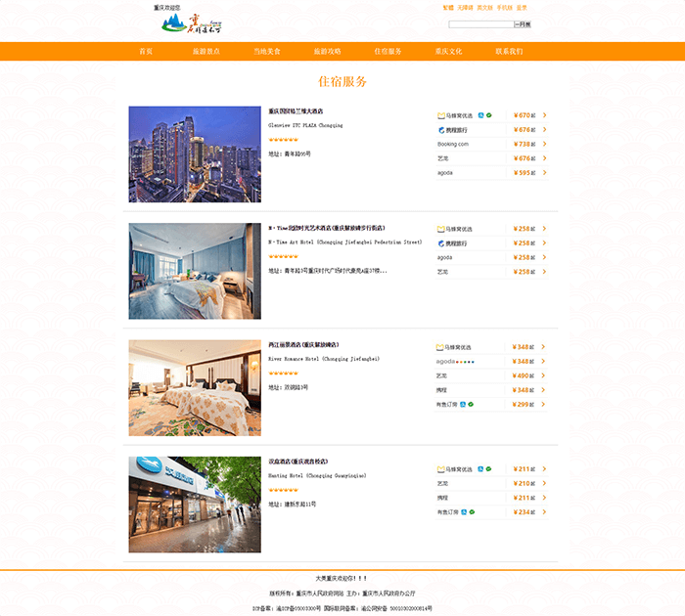Switch to 英文版 via the top link
The height and width of the screenshot is (616, 685).
pos(484,7)
